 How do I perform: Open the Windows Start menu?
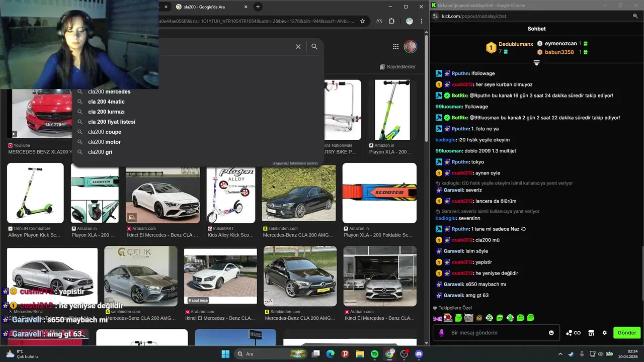point(225,354)
